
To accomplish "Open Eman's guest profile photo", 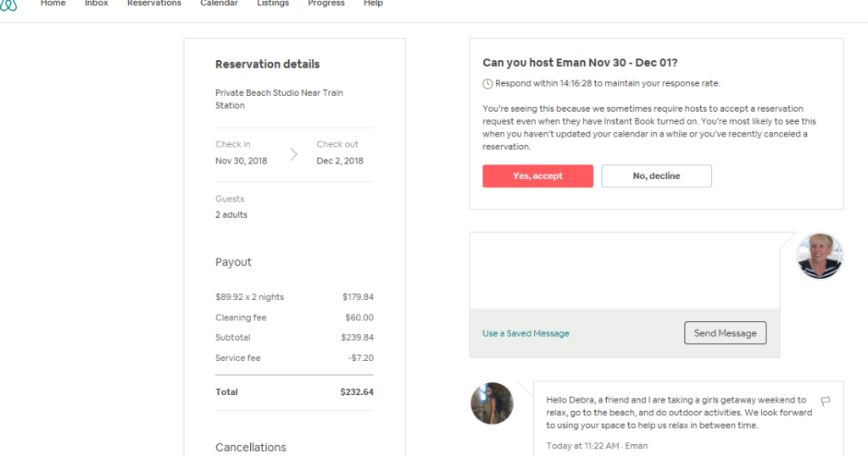I will tap(492, 403).
